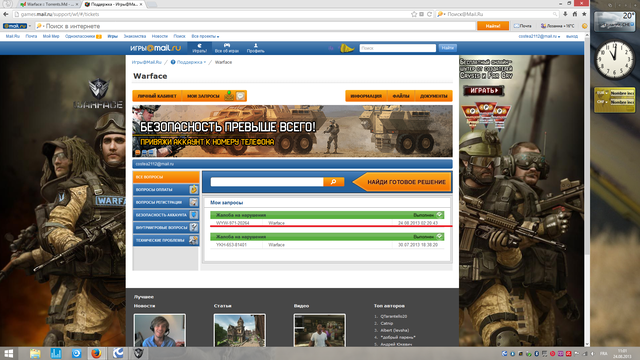Viewport: 640px width, 360px height.
Task: Click icon beside Безопасность аккаунта
Action: (193, 215)
